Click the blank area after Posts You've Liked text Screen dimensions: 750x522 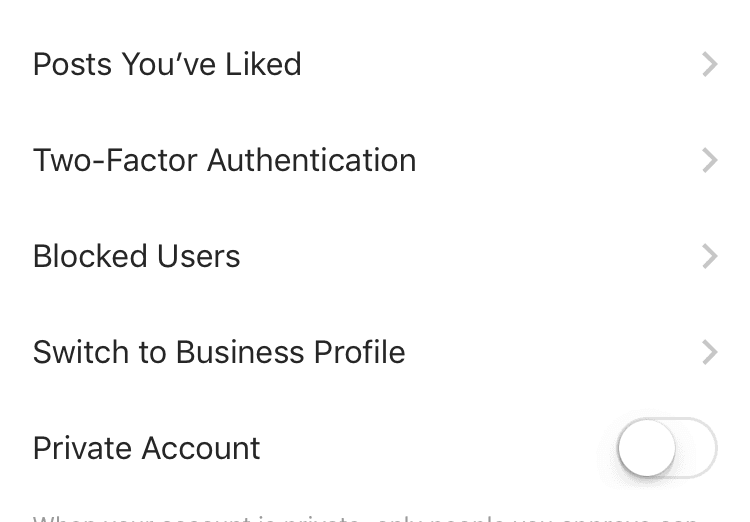tap(500, 65)
